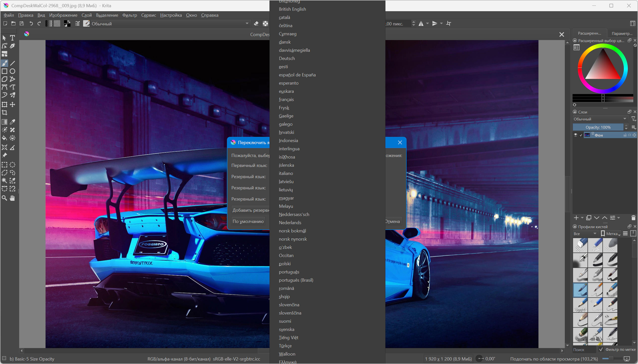Image resolution: width=638 pixels, height=364 pixels.
Task: Select the Gradient tool
Action: pos(4,122)
